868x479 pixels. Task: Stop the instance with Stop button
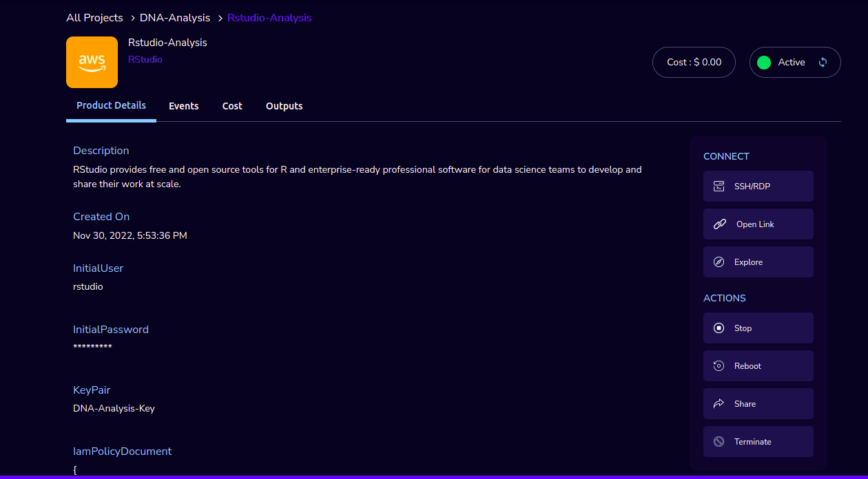[758, 328]
